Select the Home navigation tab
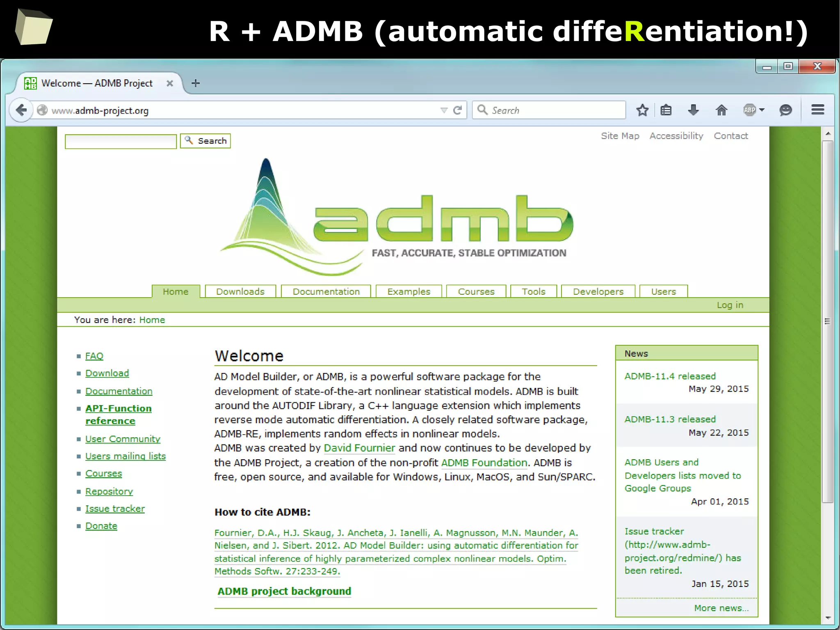This screenshot has height=630, width=840. coord(176,291)
